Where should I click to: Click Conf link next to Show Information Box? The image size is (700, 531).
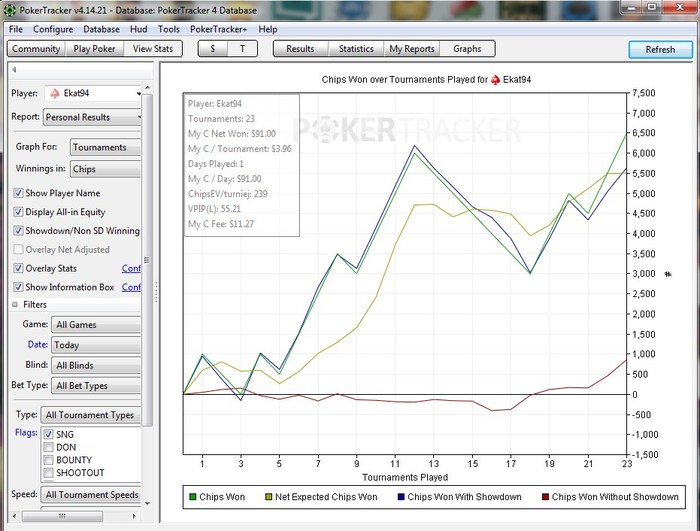pos(131,287)
